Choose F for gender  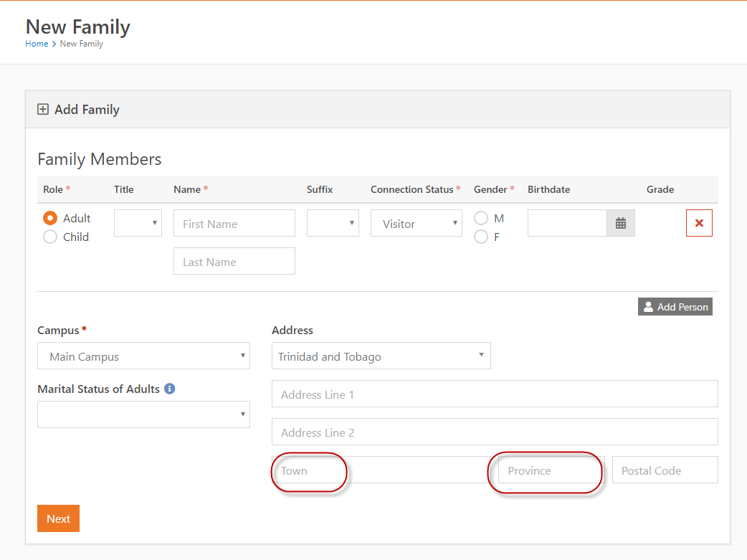[x=481, y=237]
